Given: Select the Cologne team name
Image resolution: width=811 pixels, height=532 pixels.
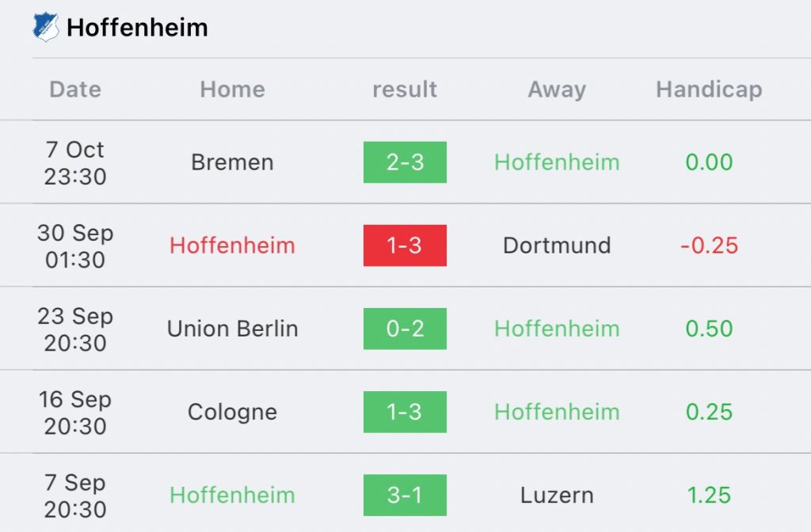Looking at the screenshot, I should (232, 412).
